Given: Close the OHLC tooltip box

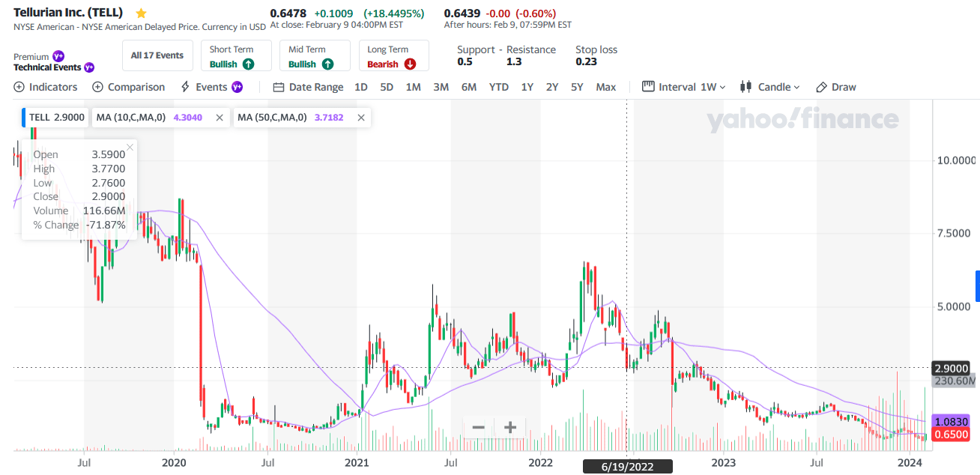Looking at the screenshot, I should tap(130, 147).
